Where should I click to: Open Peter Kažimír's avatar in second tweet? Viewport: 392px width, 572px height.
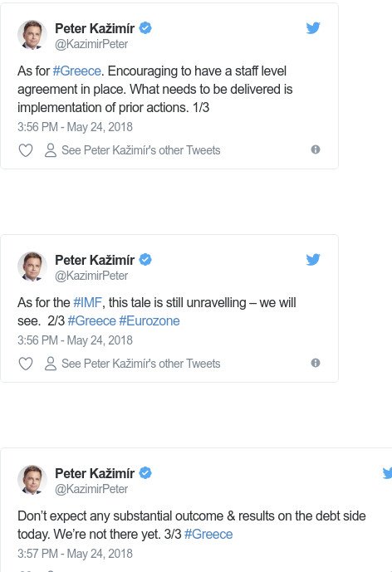tap(32, 266)
